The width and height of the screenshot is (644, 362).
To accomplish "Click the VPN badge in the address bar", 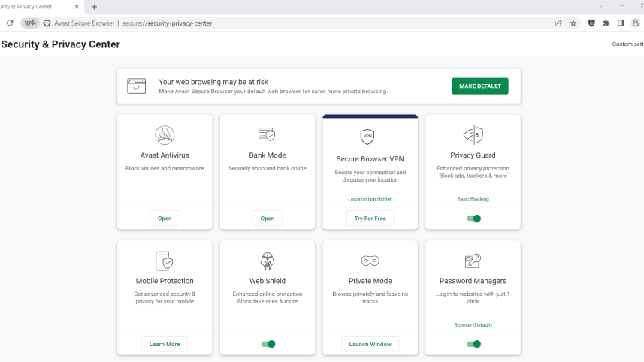I will [x=30, y=23].
